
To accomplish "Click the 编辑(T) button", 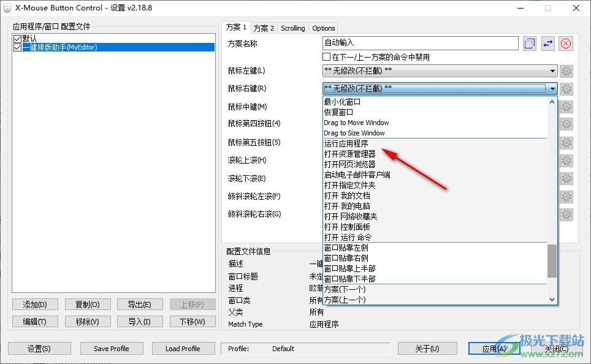I will (35, 322).
